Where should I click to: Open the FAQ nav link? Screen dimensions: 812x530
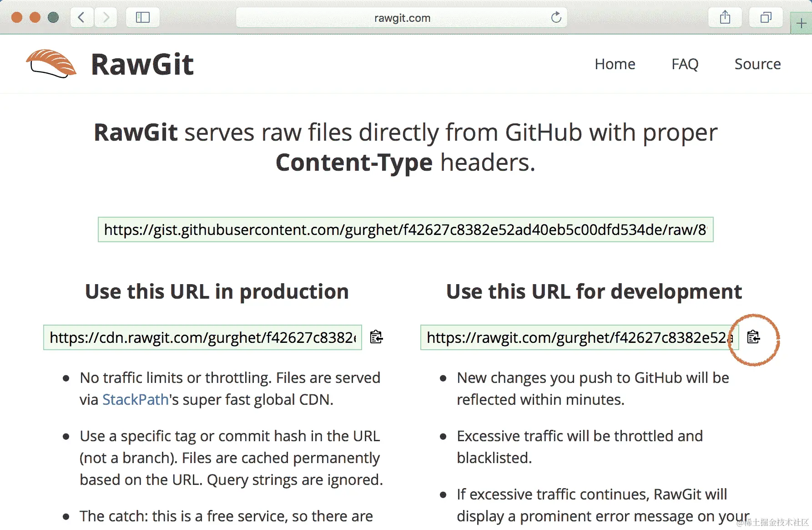pos(685,64)
